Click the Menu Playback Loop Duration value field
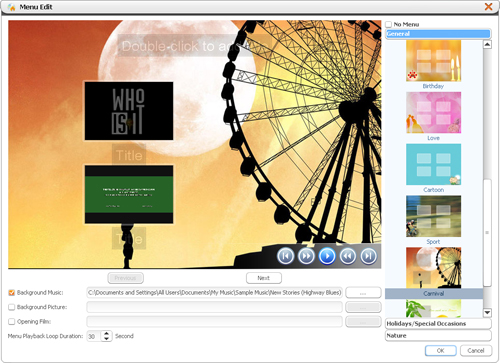Screen dimensions: 500x363 94,336
